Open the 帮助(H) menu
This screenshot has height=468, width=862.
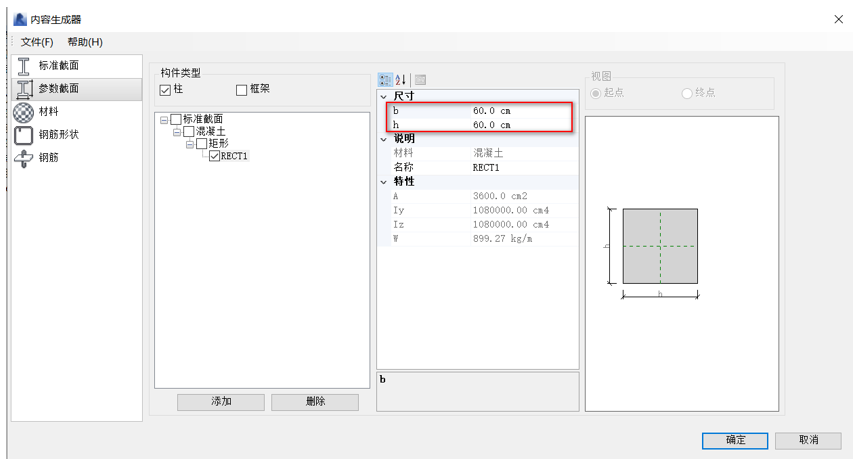click(x=85, y=42)
